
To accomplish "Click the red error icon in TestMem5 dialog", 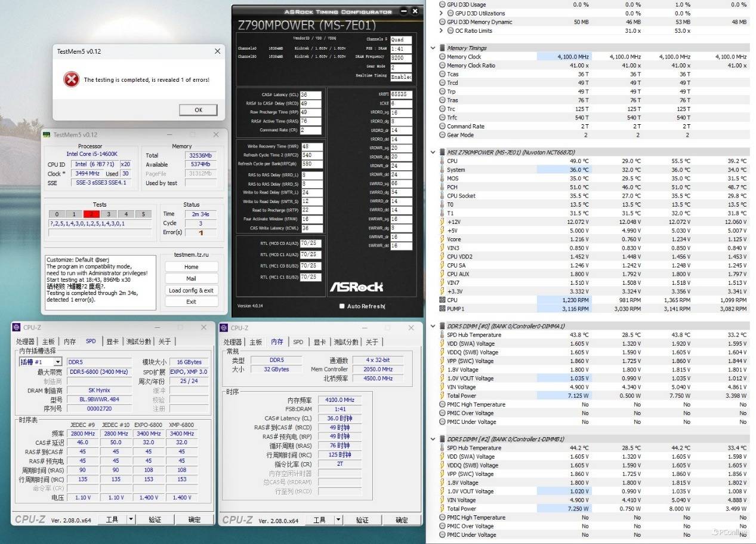I will (71, 79).
